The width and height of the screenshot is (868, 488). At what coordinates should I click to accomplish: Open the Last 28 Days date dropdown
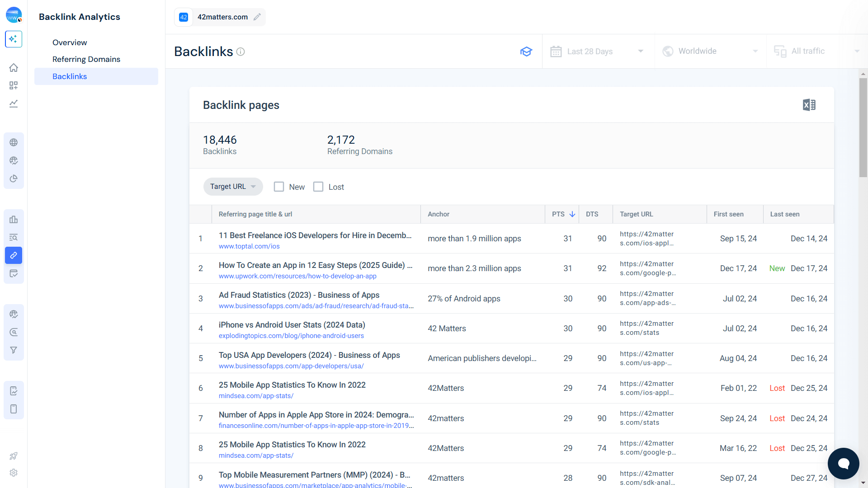point(598,51)
